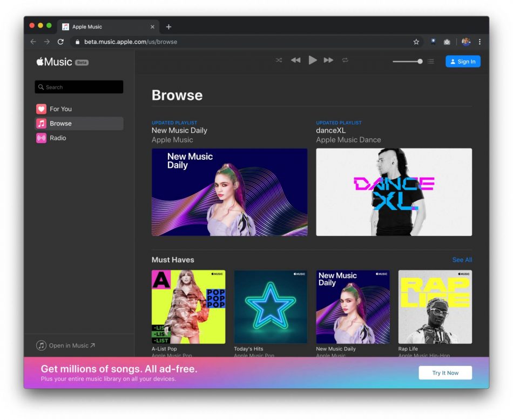Open a new browser tab
Screen dimensions: 513x420
(168, 27)
